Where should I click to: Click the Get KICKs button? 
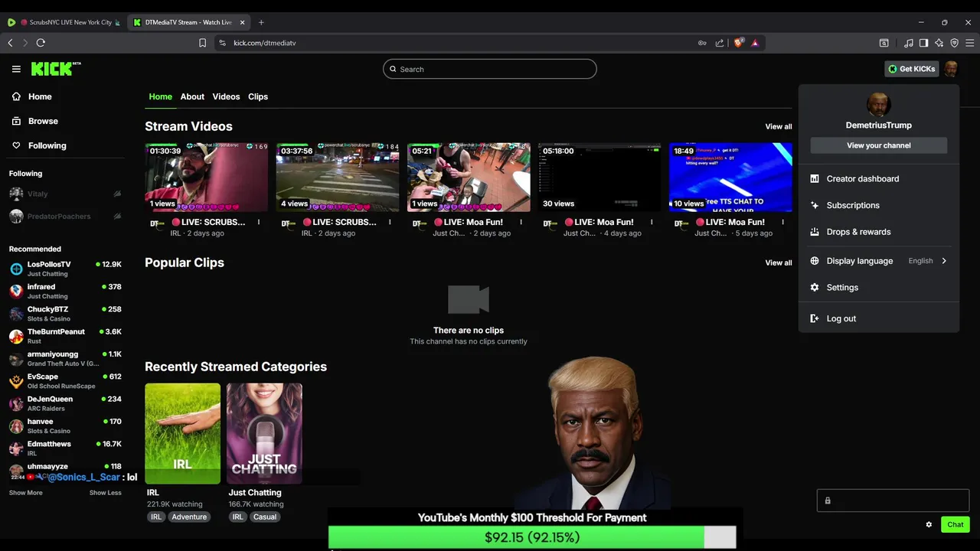pos(911,69)
